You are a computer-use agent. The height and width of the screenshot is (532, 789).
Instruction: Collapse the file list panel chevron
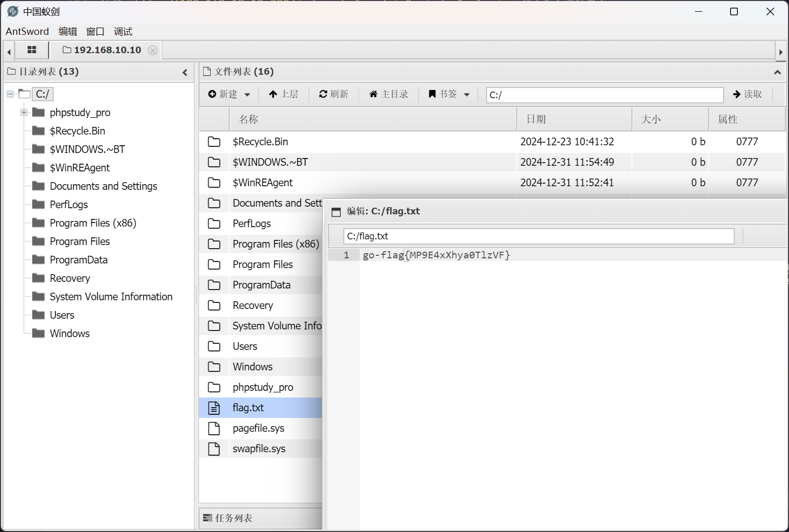pos(777,73)
